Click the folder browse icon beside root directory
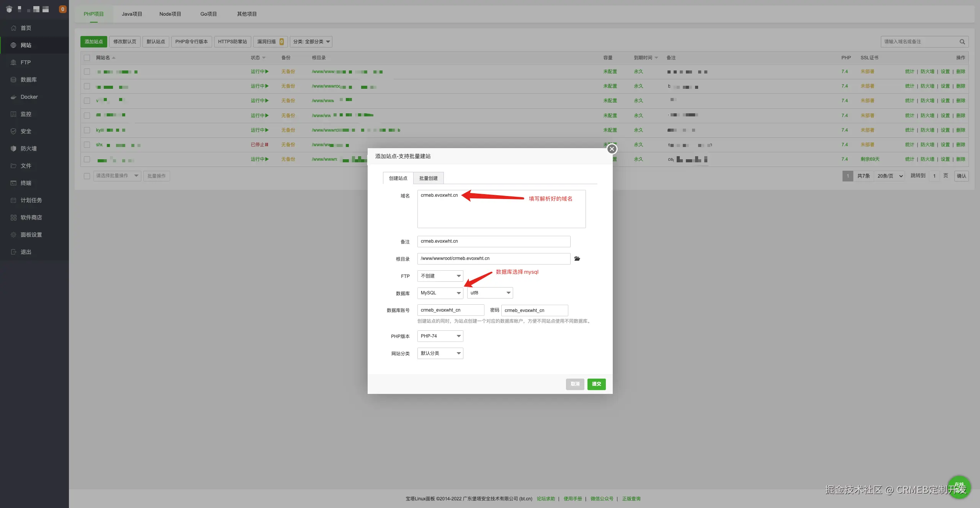The image size is (980, 508). coord(577,259)
